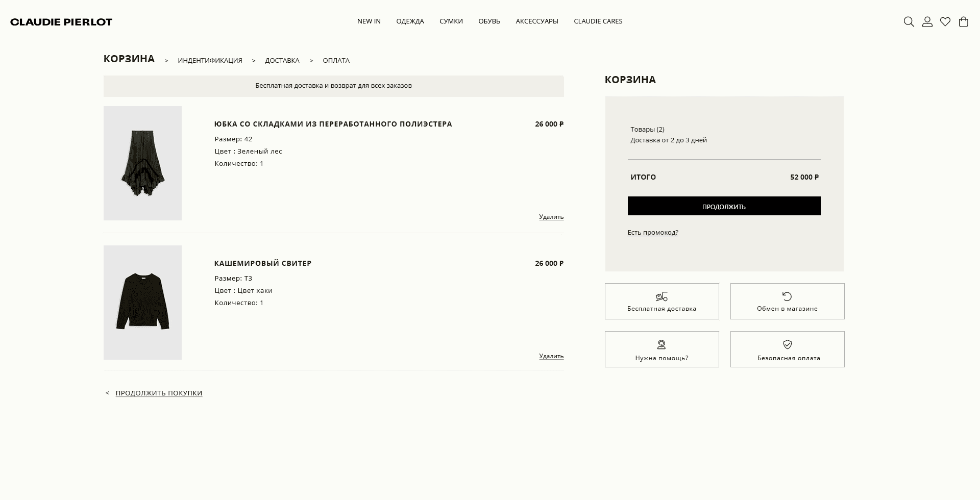The width and height of the screenshot is (980, 500).
Task: Open the pleated skirt product thumbnail
Action: [x=142, y=163]
